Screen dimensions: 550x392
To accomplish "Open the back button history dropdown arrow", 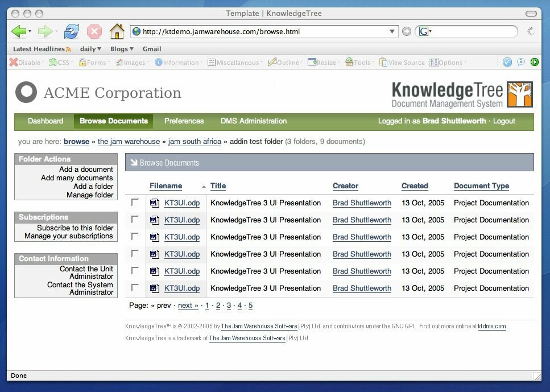I will click(x=30, y=31).
